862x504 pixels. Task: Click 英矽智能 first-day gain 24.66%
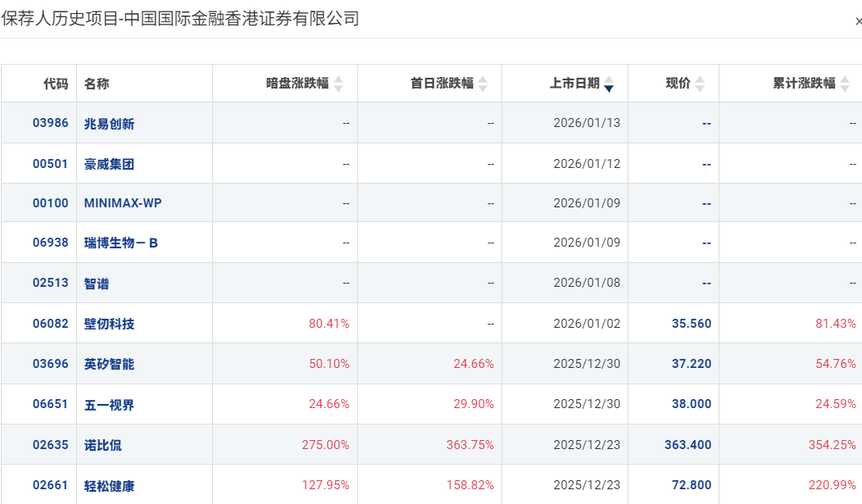474,363
